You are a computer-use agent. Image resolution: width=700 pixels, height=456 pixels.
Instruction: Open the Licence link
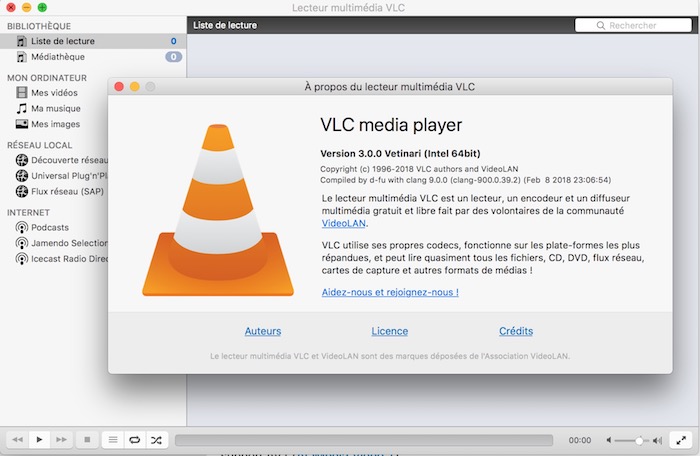[390, 331]
